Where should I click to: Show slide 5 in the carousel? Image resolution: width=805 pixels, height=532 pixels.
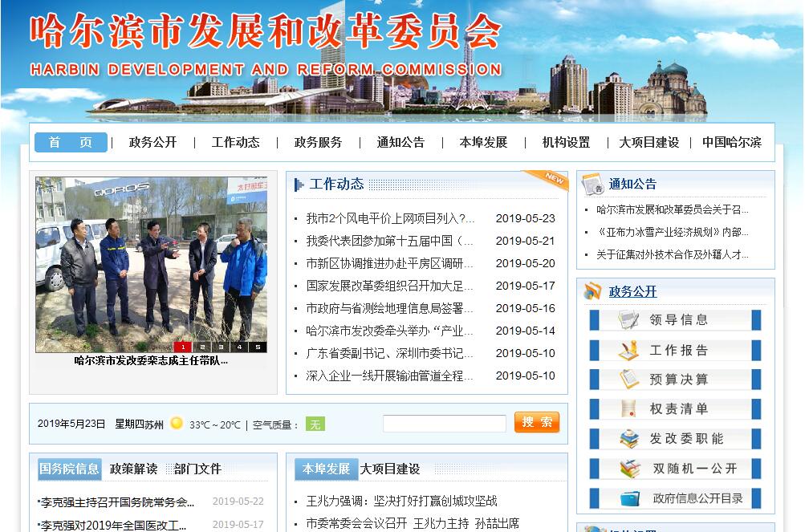coord(258,347)
